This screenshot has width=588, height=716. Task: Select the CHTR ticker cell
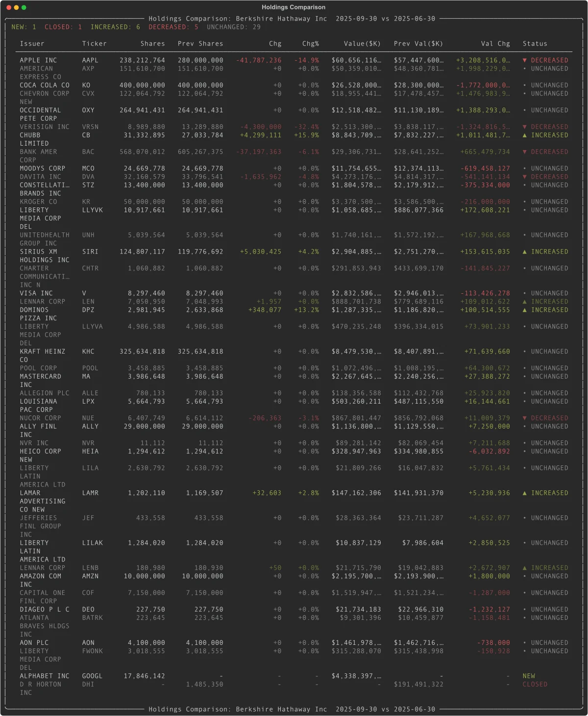90,269
